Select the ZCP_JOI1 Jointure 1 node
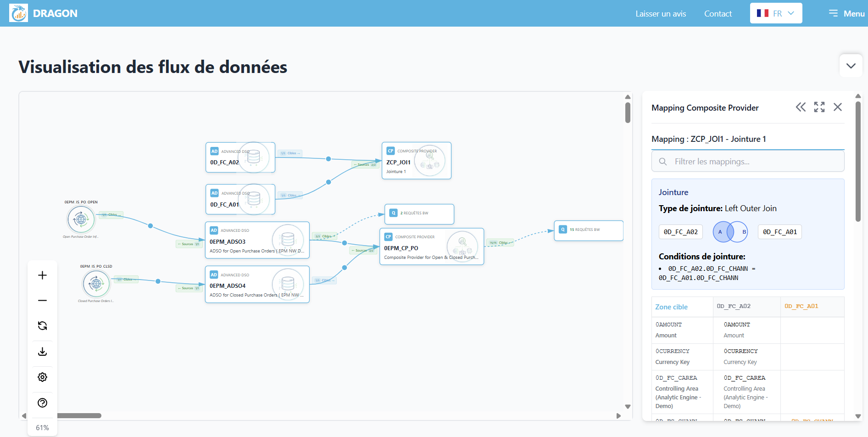Viewport: 868px width, 437px height. 416,161
